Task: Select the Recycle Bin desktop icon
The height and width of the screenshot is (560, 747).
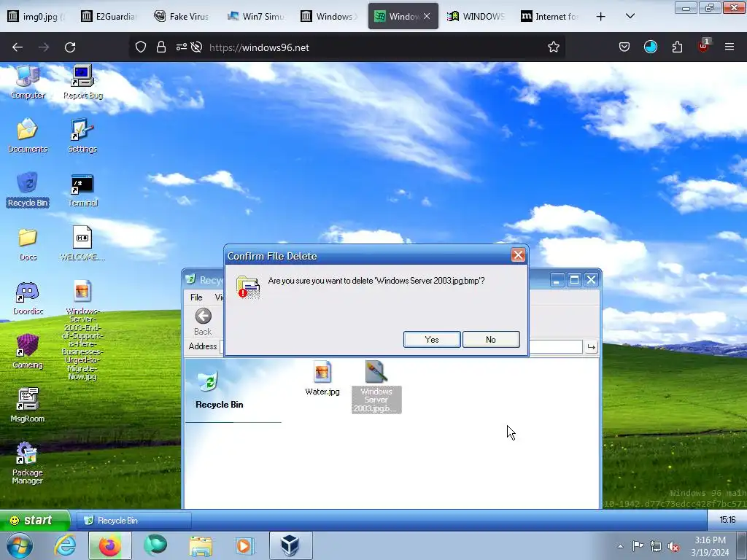Action: [x=28, y=189]
